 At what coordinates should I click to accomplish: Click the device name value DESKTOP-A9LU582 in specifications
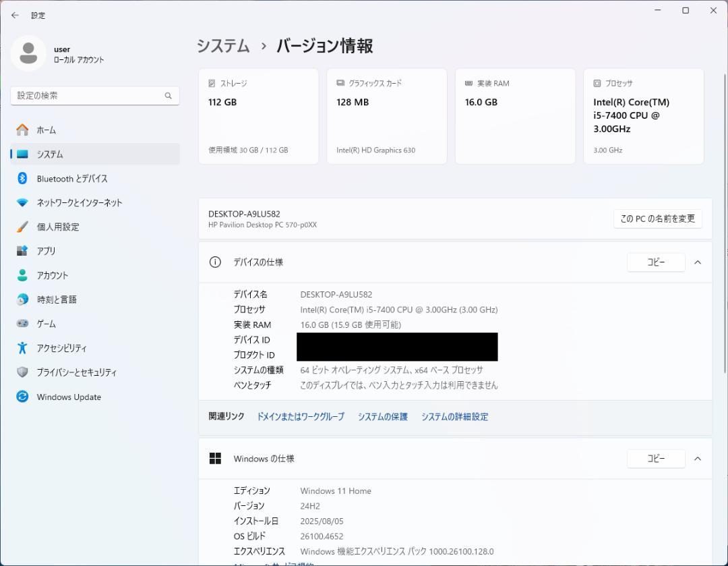click(336, 295)
